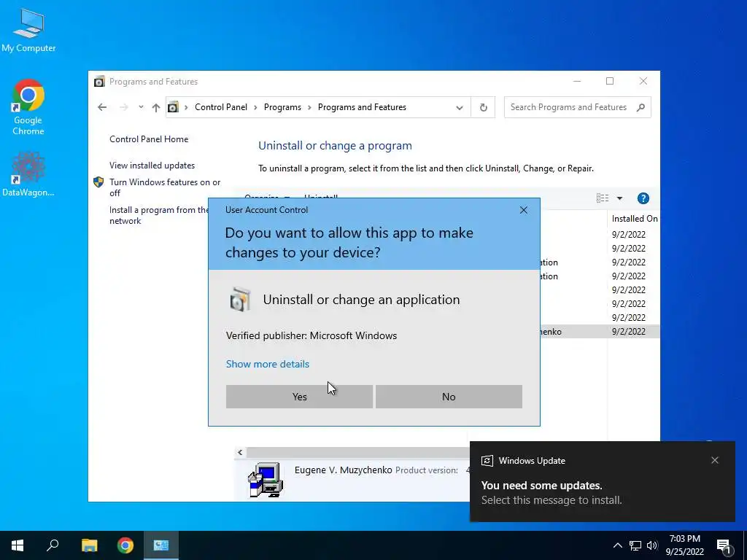Screen dimensions: 747x560
Task: Click the Windows Update notification icon
Action: 487,461
